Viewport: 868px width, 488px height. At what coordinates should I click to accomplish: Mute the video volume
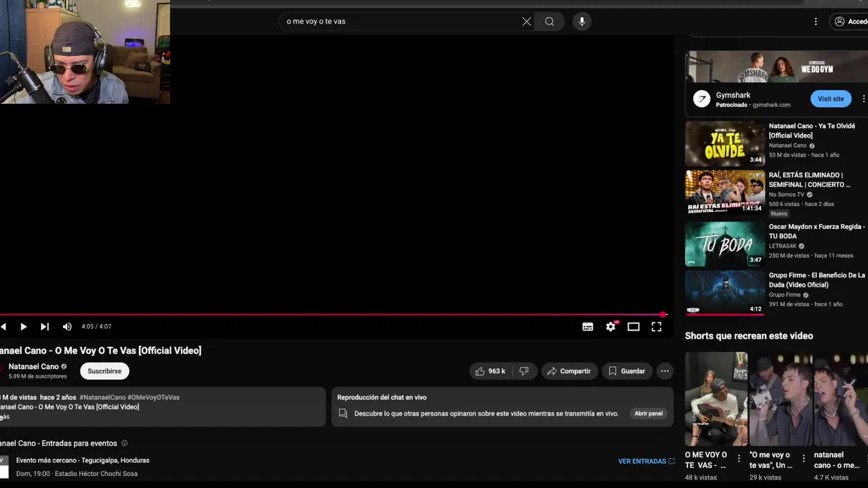(x=67, y=327)
